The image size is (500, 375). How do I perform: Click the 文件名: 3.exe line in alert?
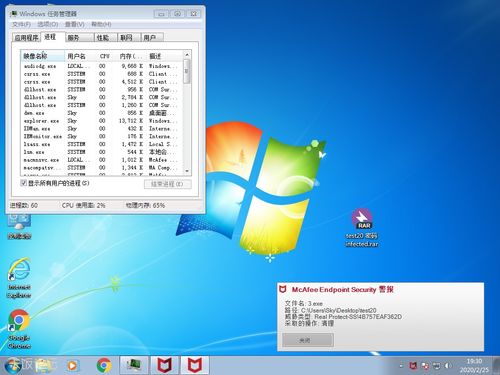304,303
